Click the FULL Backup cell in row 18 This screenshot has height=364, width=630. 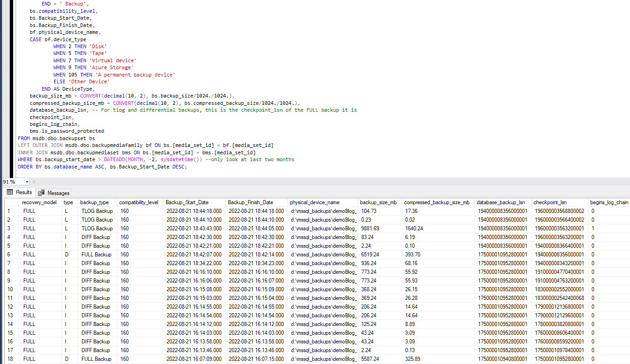click(97, 359)
